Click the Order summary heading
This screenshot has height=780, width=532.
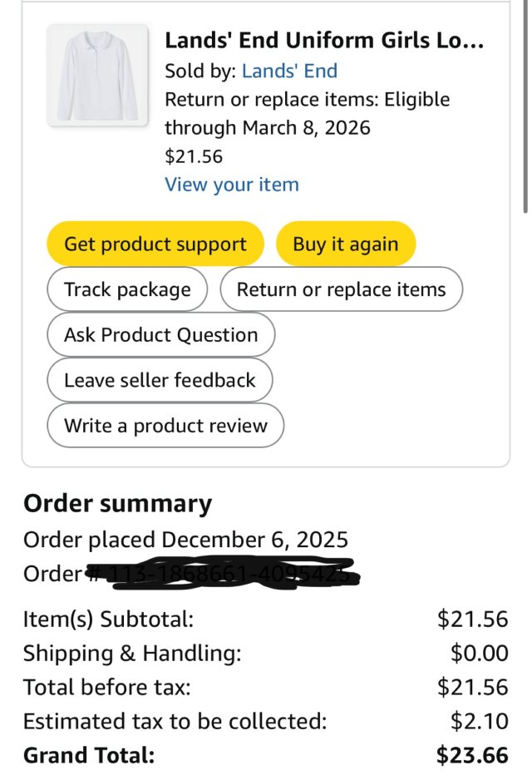(x=117, y=504)
